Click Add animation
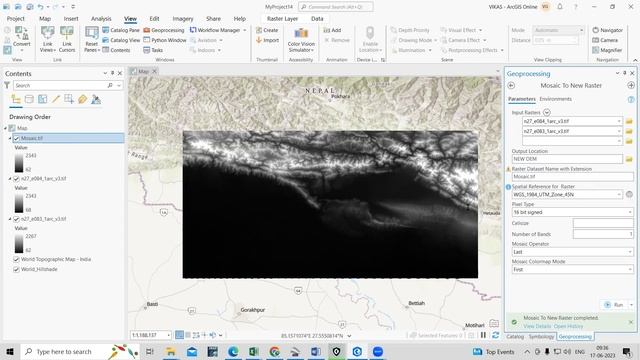Image resolution: width=640 pixels, height=360 pixels. [332, 30]
